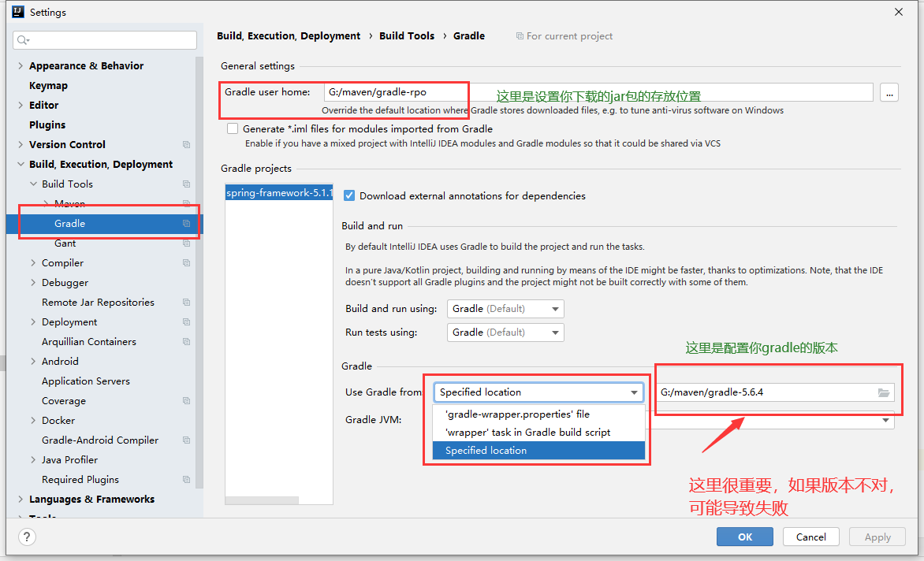Viewport: 924px width, 561px height.
Task: Close the Settings dialog window
Action: point(899,12)
